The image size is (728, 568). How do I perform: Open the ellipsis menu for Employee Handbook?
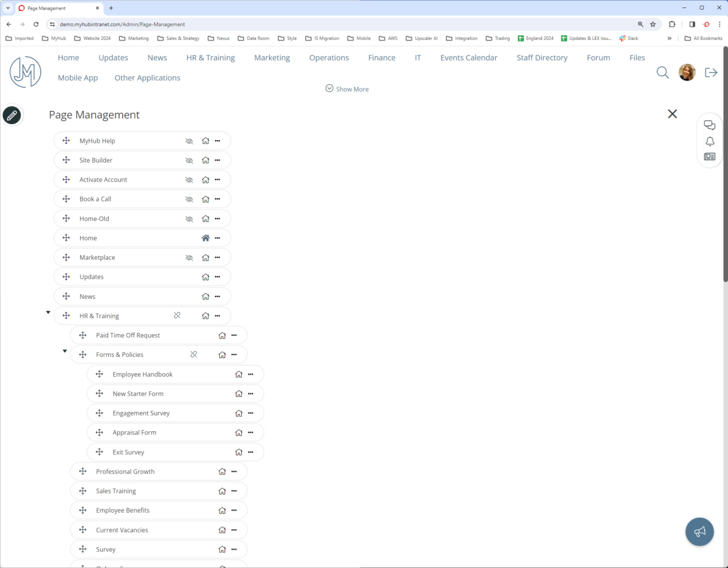250,374
